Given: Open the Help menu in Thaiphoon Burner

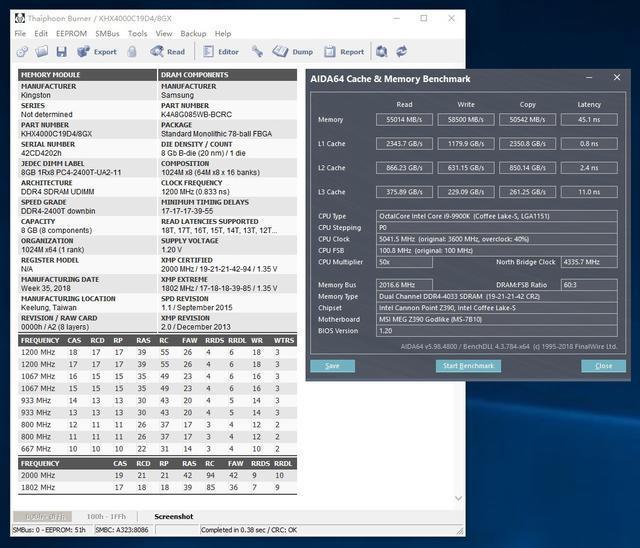Looking at the screenshot, I should (223, 33).
